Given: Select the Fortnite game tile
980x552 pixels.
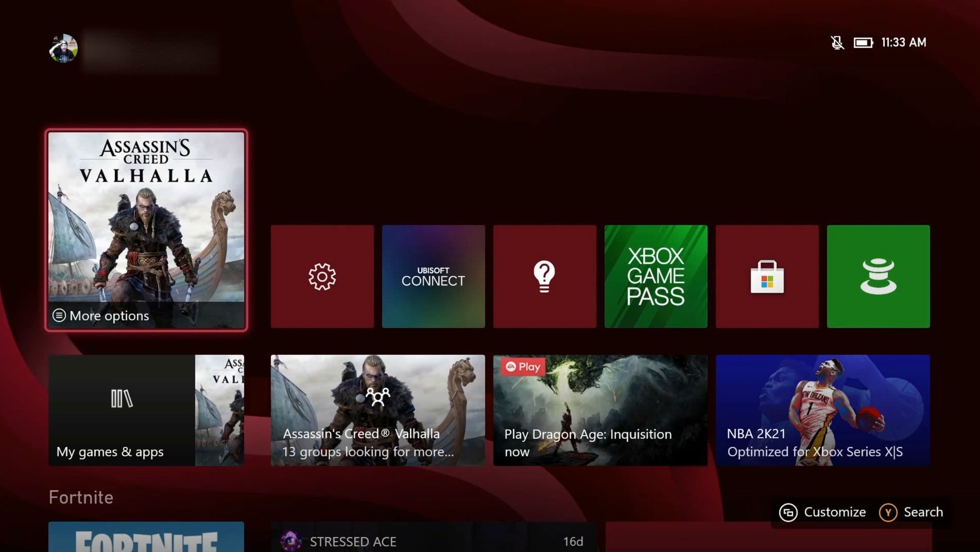Looking at the screenshot, I should click(146, 538).
